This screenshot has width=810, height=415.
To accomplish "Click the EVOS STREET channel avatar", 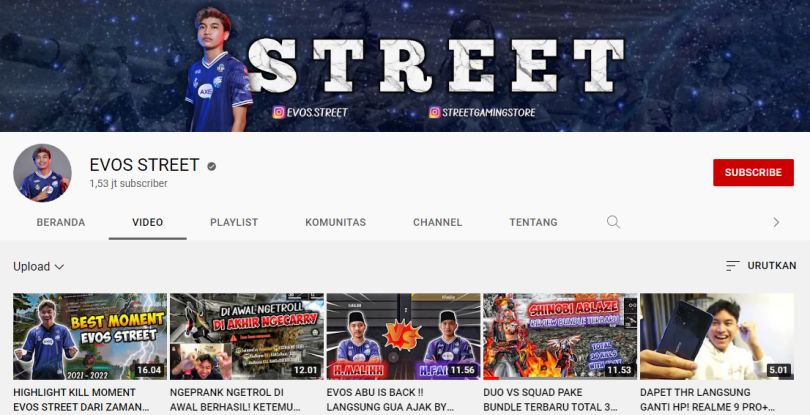I will 42,173.
